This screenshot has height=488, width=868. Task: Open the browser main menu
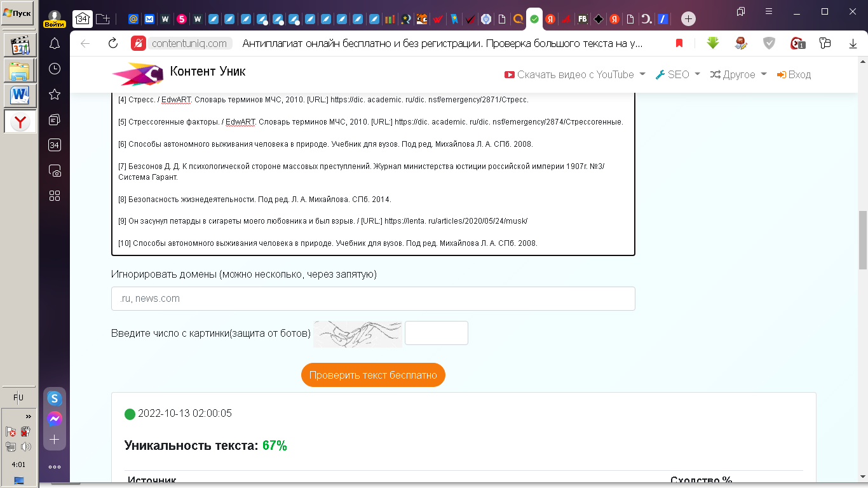[x=770, y=11]
